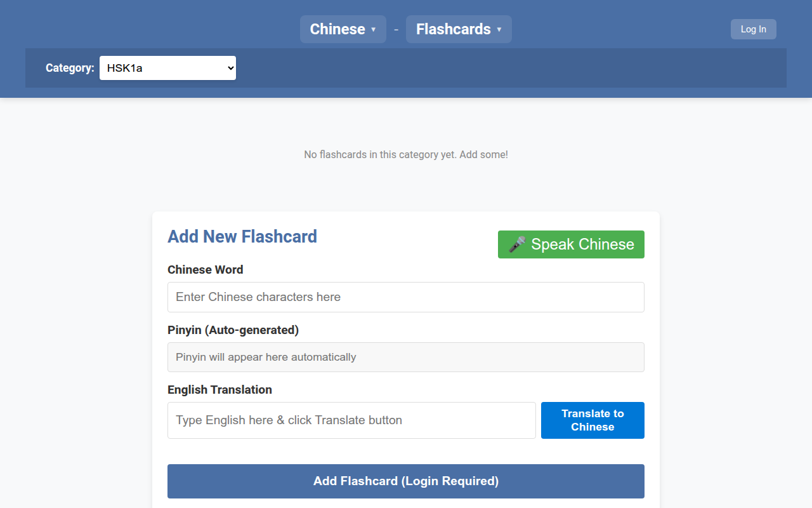Image resolution: width=812 pixels, height=508 pixels.
Task: Expand the Category select chevron
Action: (x=230, y=68)
